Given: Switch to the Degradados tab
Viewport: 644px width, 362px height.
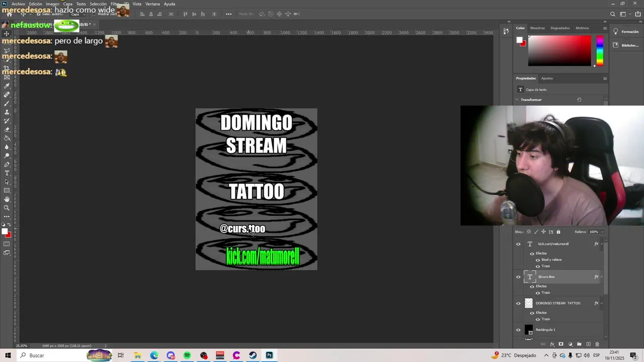Looking at the screenshot, I should [560, 28].
